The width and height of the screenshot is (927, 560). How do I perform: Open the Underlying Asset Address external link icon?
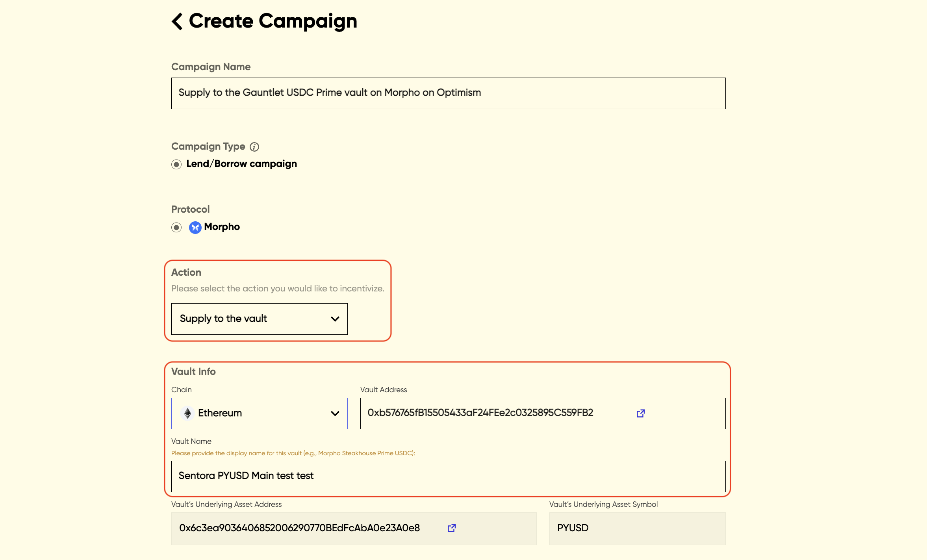[x=451, y=528]
